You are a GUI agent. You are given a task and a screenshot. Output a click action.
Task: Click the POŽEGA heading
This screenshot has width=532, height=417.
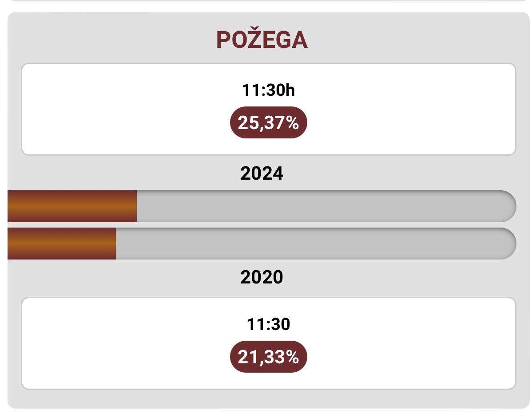(x=262, y=41)
